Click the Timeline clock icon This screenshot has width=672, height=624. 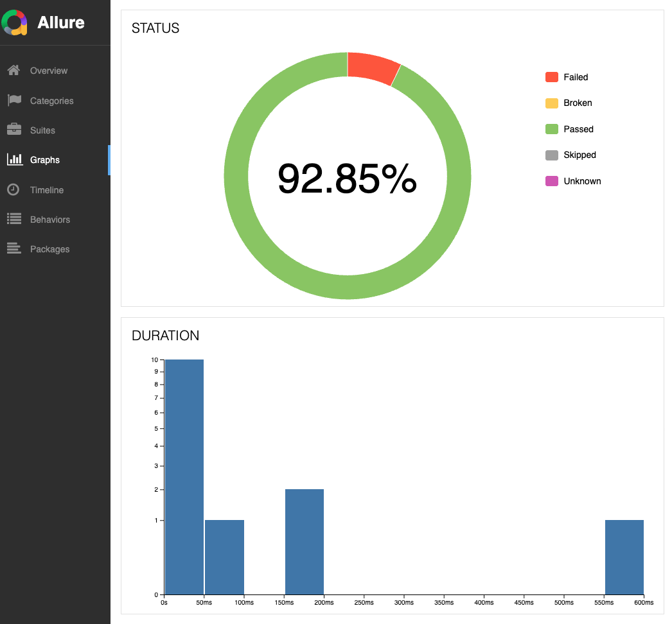[13, 189]
